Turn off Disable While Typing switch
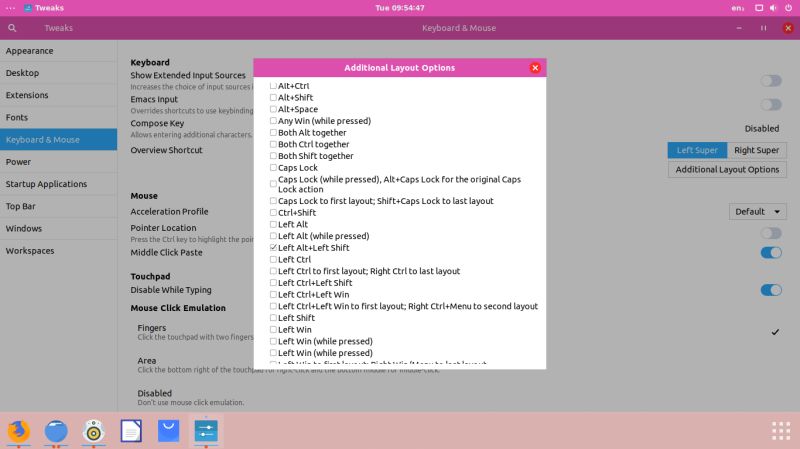 click(x=770, y=290)
